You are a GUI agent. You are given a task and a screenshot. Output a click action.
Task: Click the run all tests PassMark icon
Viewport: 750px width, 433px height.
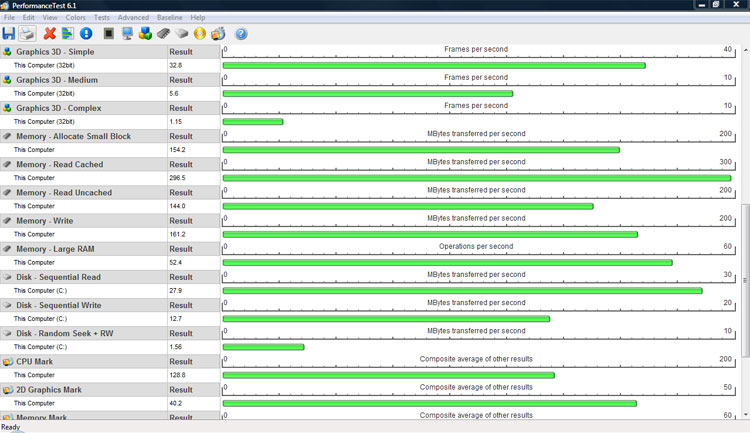218,33
